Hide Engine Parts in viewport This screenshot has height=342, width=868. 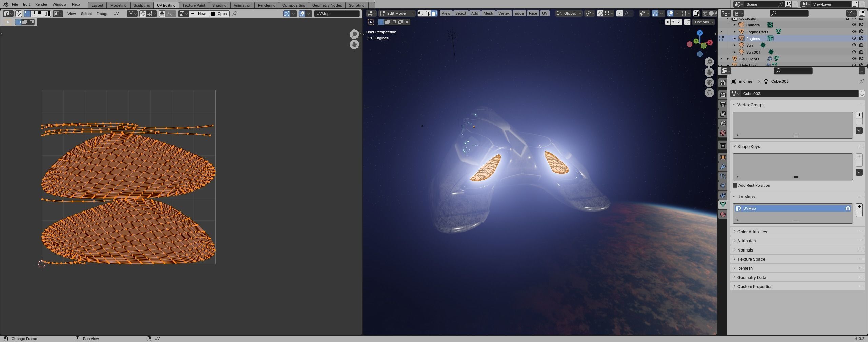pos(854,32)
